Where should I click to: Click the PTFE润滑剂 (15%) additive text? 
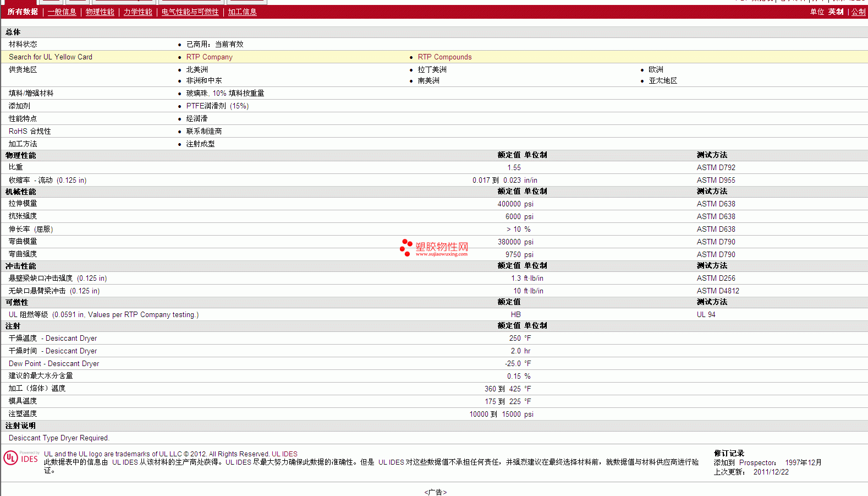pyautogui.click(x=218, y=106)
